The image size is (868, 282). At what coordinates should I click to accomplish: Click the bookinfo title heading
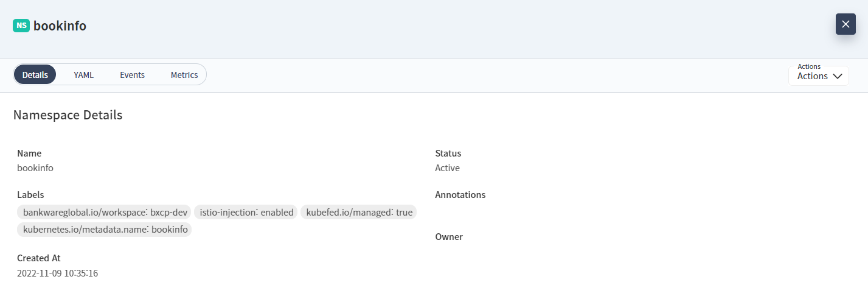coord(60,26)
